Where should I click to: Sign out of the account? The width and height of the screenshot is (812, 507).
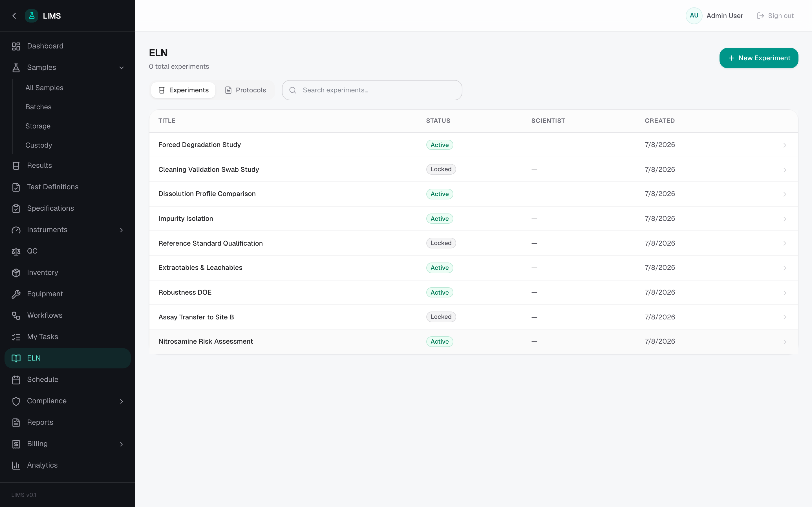(775, 16)
